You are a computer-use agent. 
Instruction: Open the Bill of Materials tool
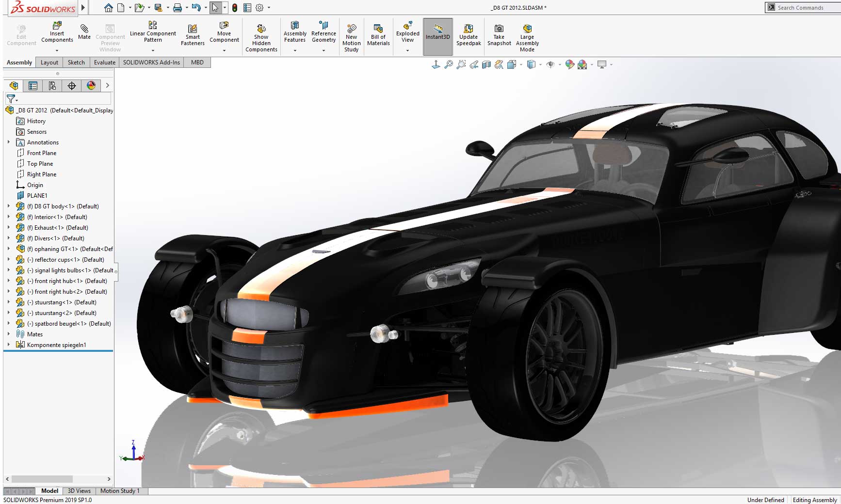(x=378, y=34)
